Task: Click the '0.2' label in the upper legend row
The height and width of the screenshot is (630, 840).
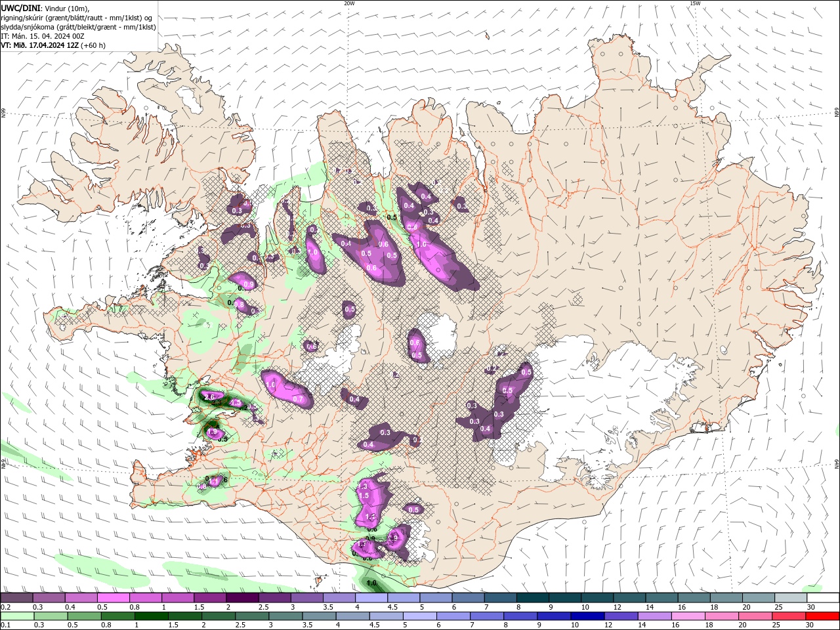Action: click(5, 607)
